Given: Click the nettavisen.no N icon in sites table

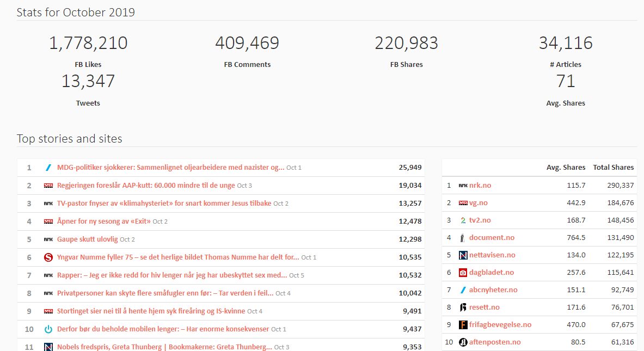Looking at the screenshot, I should click(463, 255).
